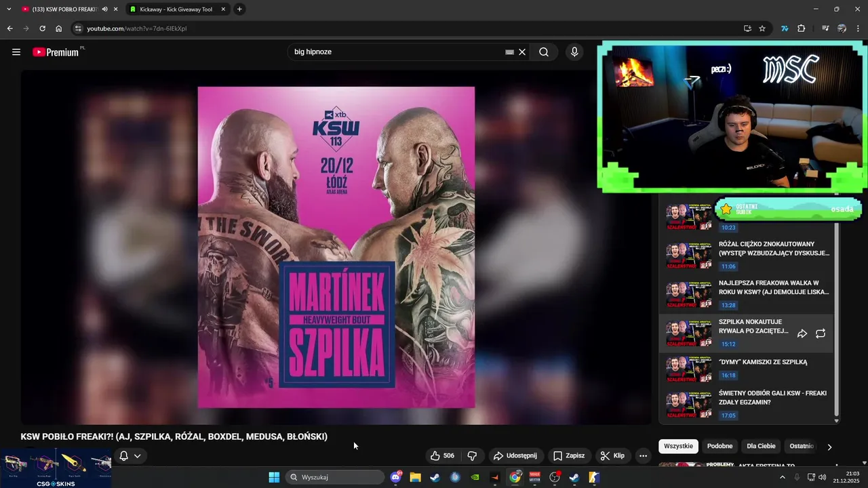The width and height of the screenshot is (868, 488).
Task: Open the NVIDIA app from the taskbar
Action: [475, 477]
